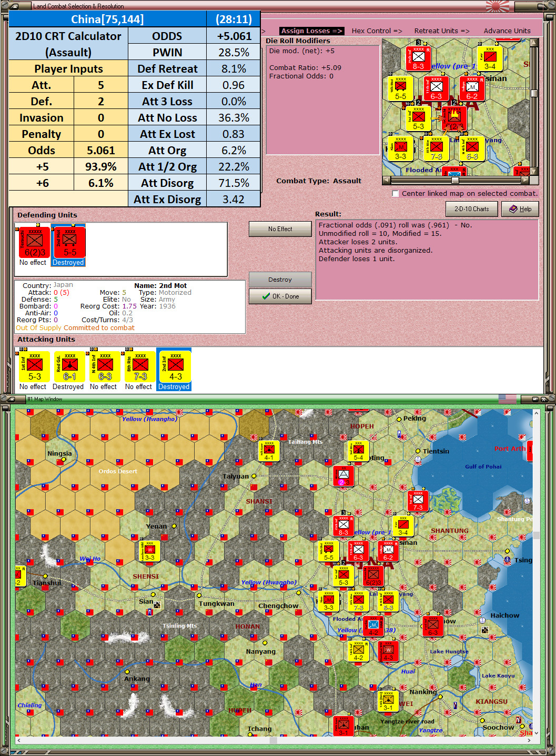Open Help for land combat
556x756 pixels.
click(520, 209)
